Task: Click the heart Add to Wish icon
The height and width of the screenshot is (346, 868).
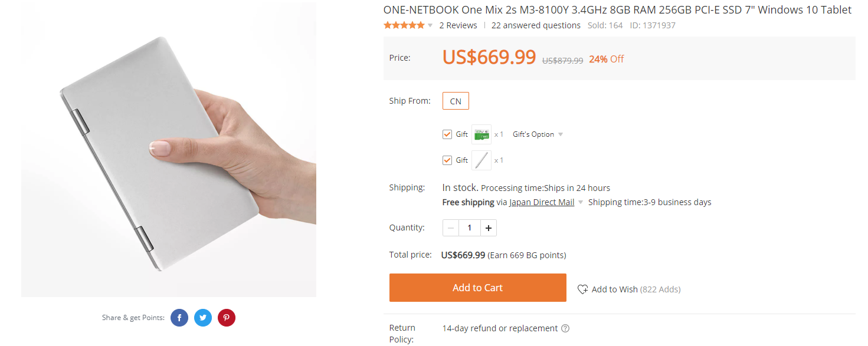Action: coord(582,289)
